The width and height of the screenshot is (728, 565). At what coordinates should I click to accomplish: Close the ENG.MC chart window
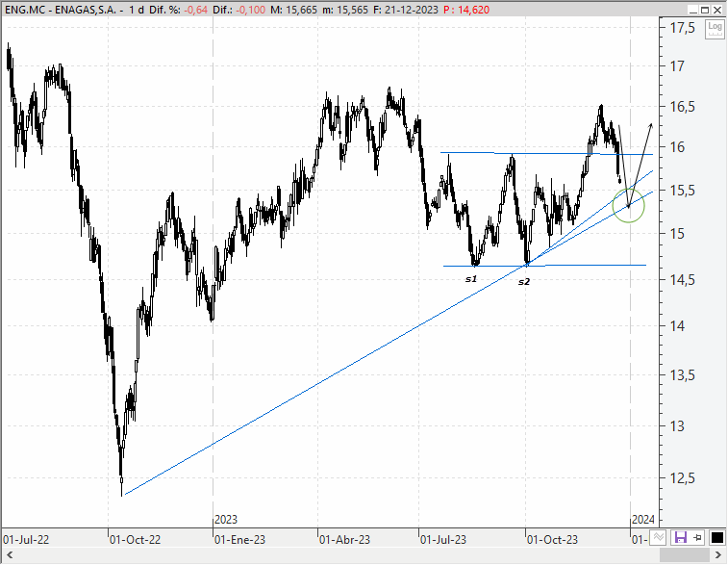(x=717, y=10)
